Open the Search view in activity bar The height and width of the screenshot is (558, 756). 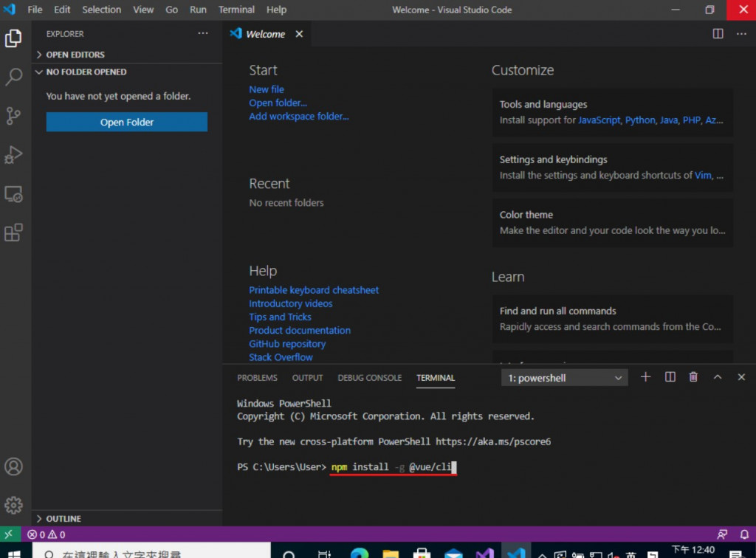13,77
